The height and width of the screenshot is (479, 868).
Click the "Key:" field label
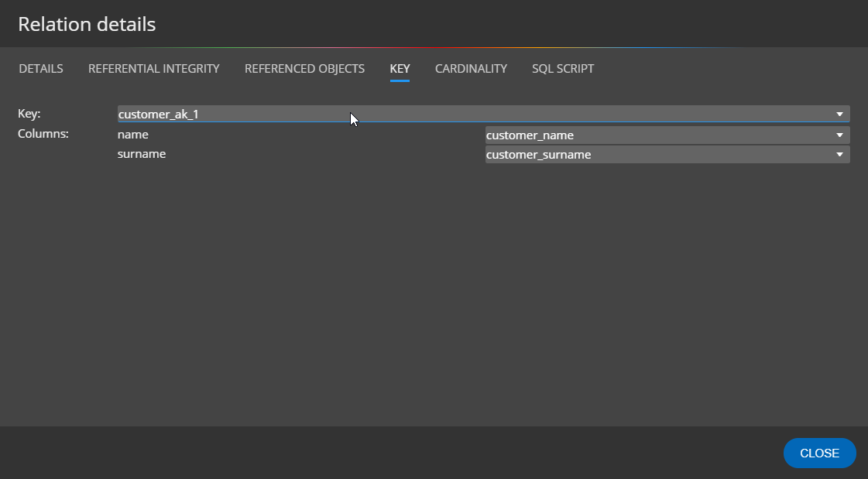point(29,114)
